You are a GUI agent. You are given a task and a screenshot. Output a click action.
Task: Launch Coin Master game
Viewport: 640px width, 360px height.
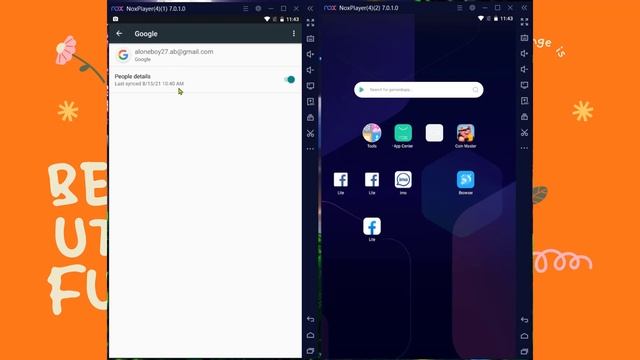click(465, 133)
